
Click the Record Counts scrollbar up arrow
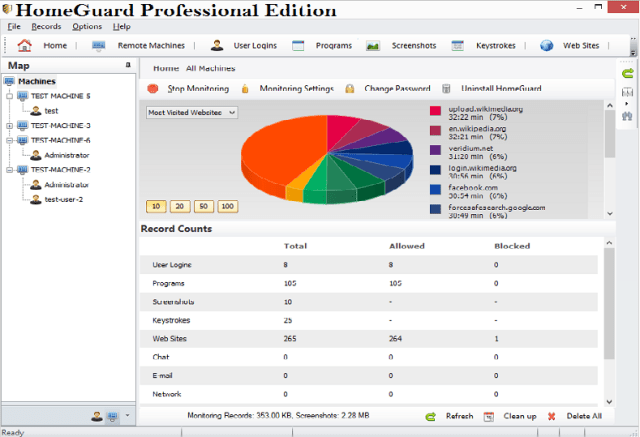point(609,243)
